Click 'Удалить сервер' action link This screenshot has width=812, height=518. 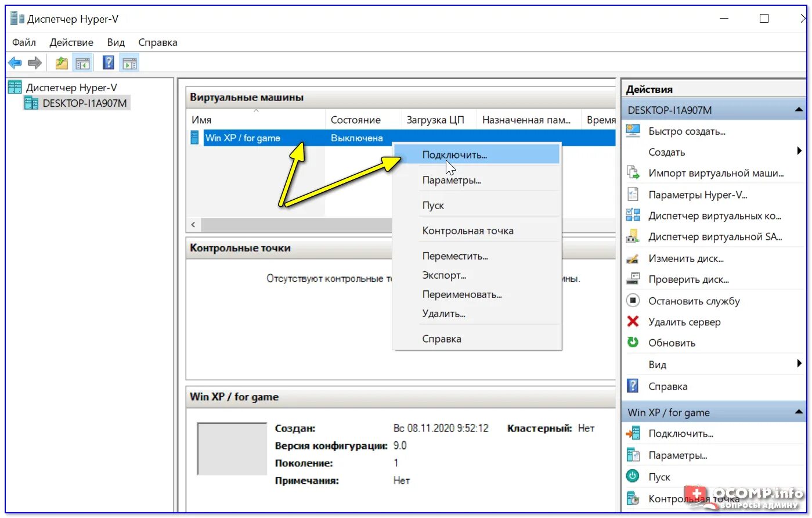[684, 322]
